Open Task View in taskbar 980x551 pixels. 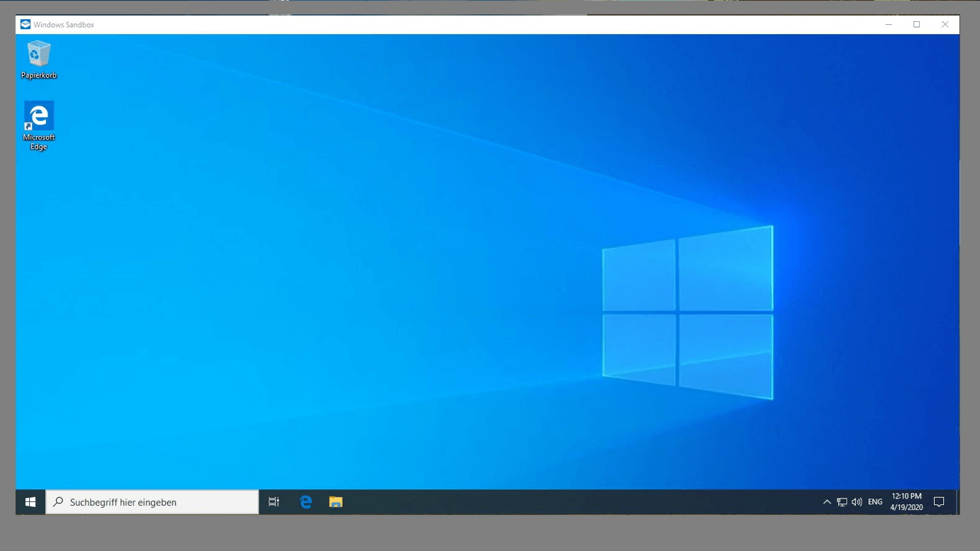274,502
